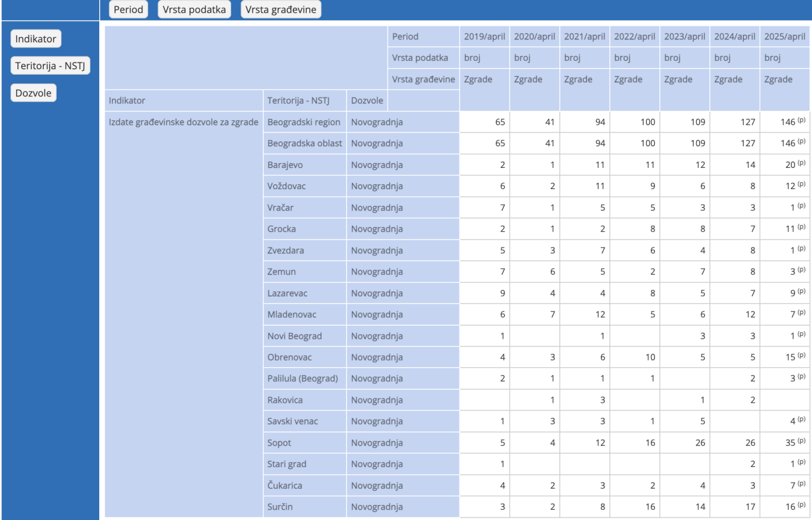
Task: Select the Novi Beograd row label
Action: [x=295, y=336]
